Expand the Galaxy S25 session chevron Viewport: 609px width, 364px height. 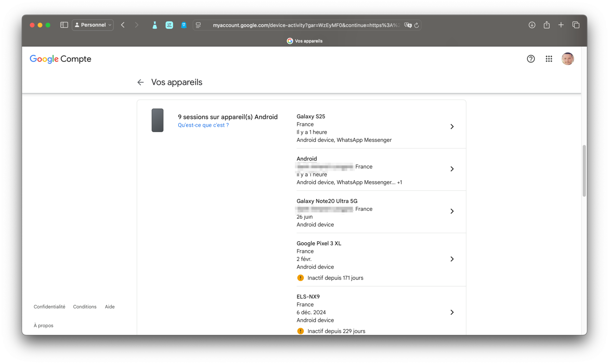[452, 127]
